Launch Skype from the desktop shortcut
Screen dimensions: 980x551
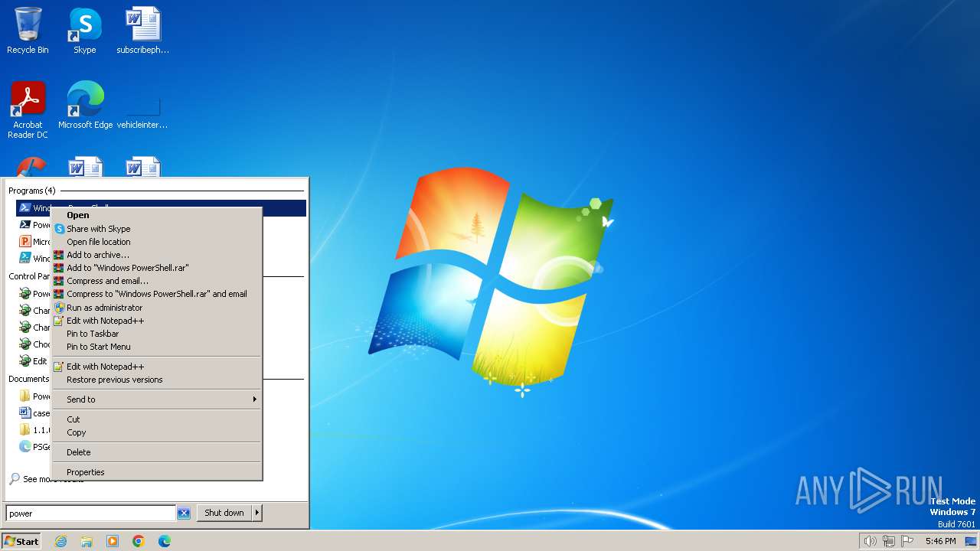coord(84,31)
